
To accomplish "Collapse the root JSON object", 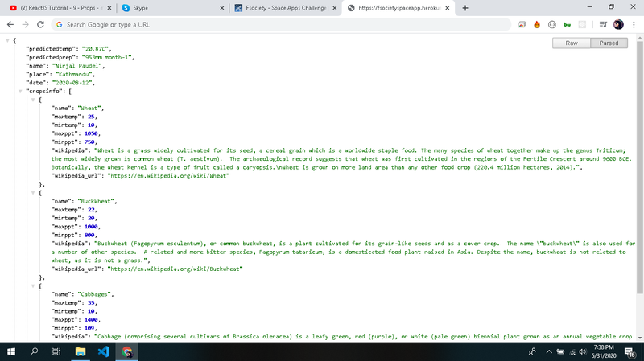I will (7, 41).
